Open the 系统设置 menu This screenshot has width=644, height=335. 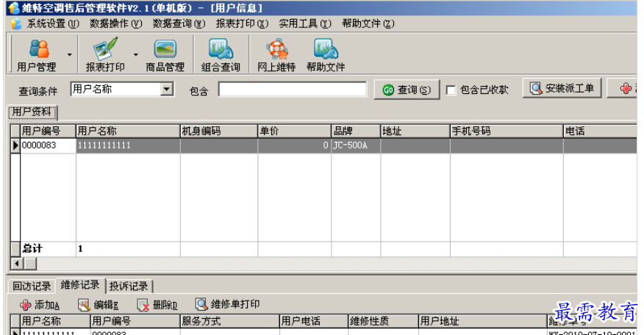pos(53,24)
